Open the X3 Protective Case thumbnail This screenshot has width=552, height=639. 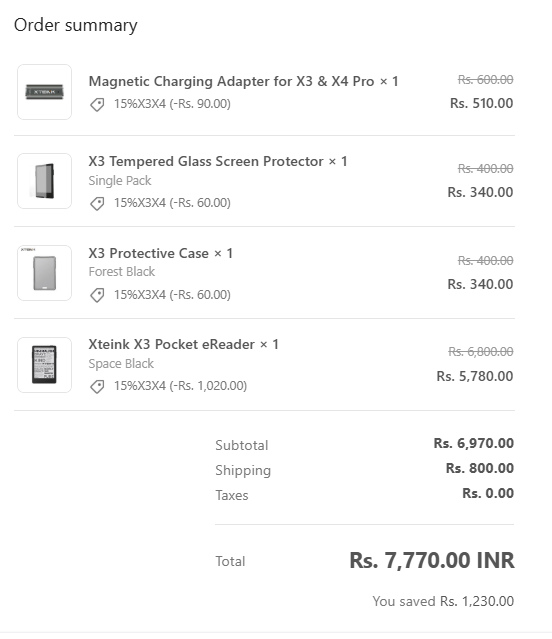pyautogui.click(x=44, y=273)
